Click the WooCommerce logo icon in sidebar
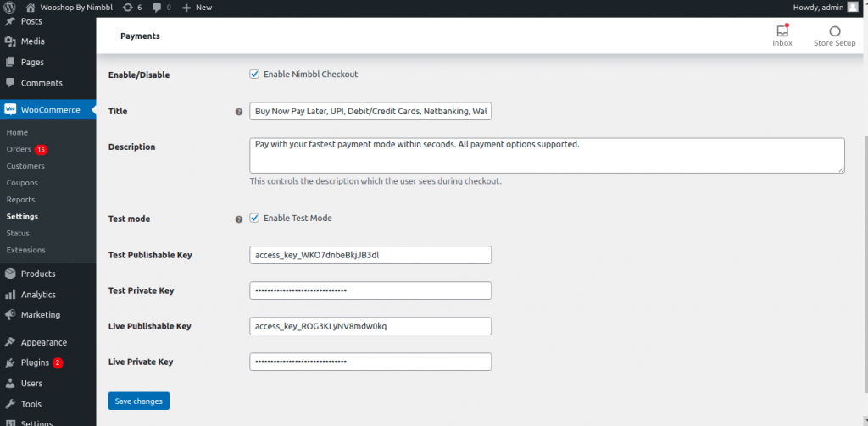This screenshot has height=426, width=868. point(10,109)
